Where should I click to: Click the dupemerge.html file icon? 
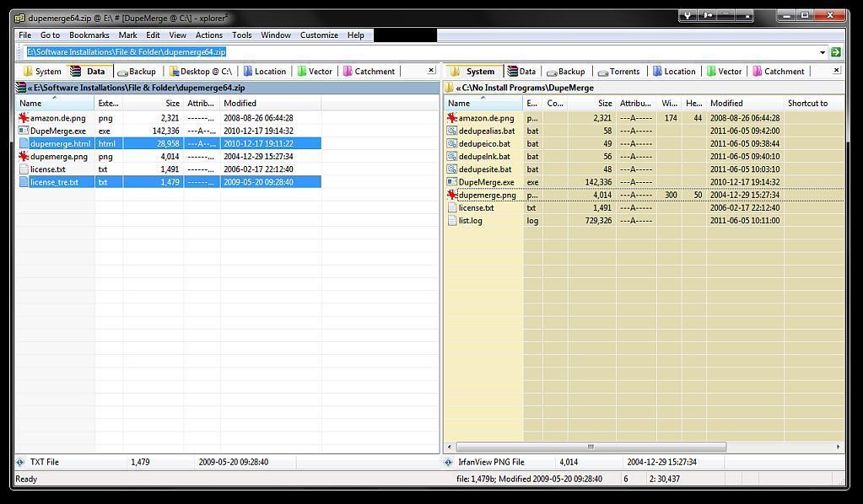click(x=24, y=143)
